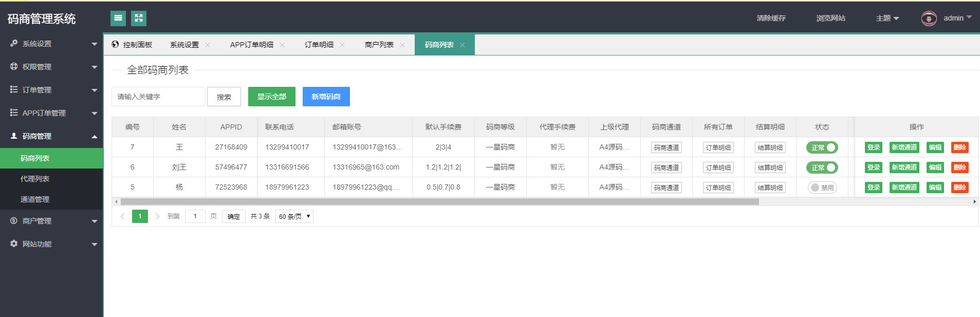Disable status toggle for row 7
The height and width of the screenshot is (317, 980).
coord(822,147)
